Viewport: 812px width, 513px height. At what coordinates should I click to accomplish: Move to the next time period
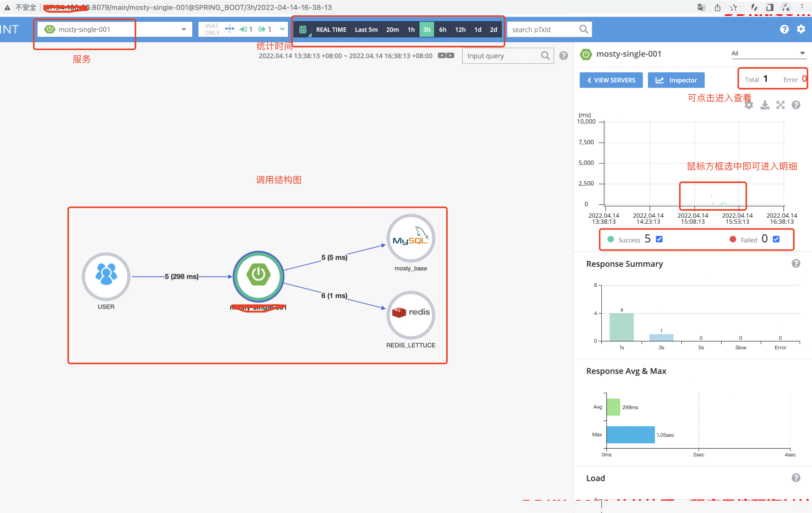pyautogui.click(x=450, y=55)
